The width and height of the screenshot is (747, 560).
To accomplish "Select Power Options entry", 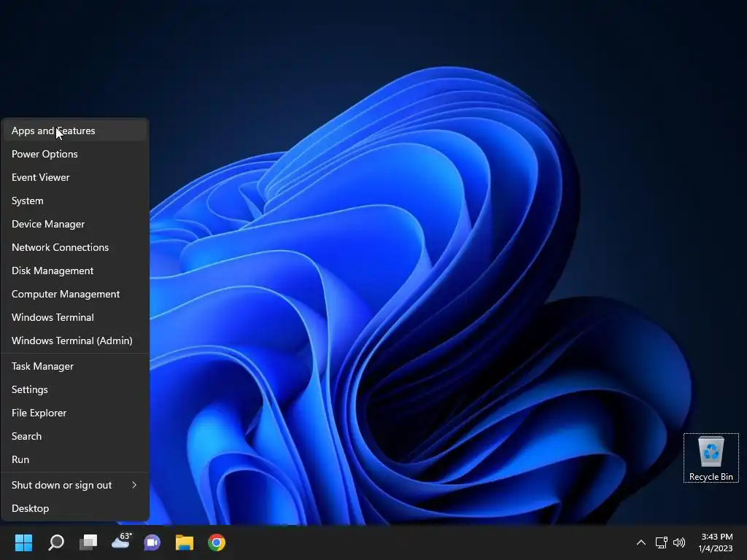I will pyautogui.click(x=75, y=154).
